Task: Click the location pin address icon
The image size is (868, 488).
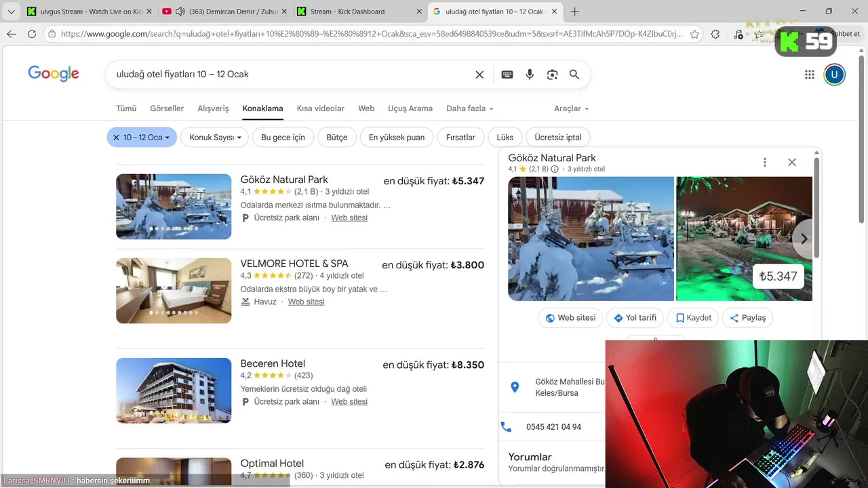Action: tap(515, 387)
